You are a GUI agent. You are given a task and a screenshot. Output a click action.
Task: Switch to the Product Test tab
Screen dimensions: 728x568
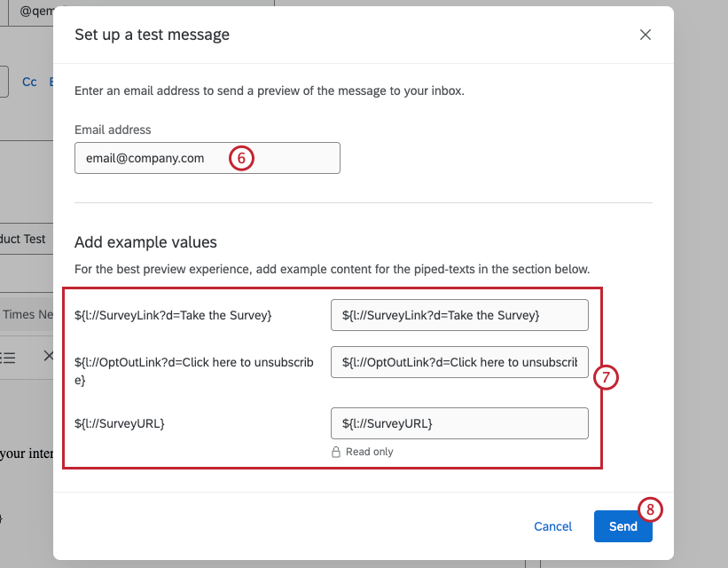[x=22, y=239]
